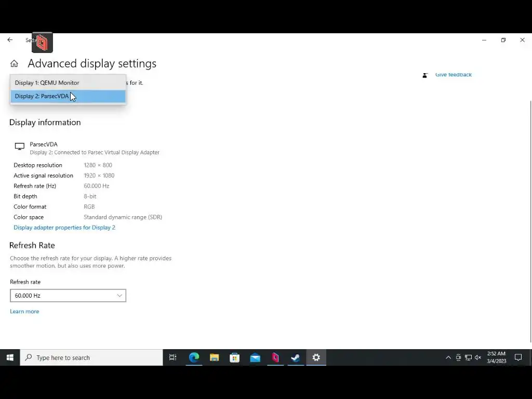Open Task View from taskbar
The height and width of the screenshot is (399, 532).
[172, 357]
